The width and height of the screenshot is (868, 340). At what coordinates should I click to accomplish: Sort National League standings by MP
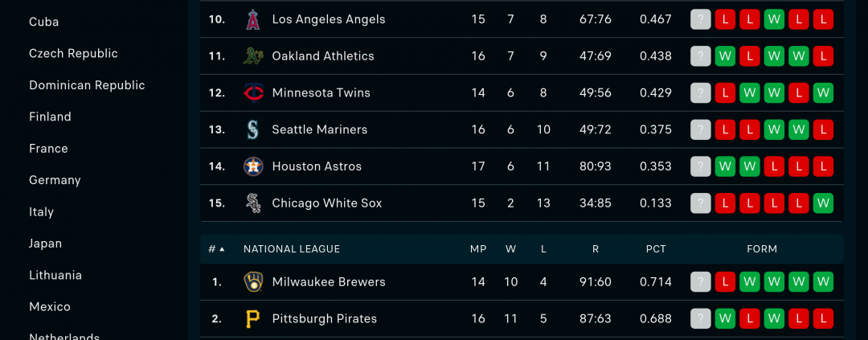click(478, 249)
